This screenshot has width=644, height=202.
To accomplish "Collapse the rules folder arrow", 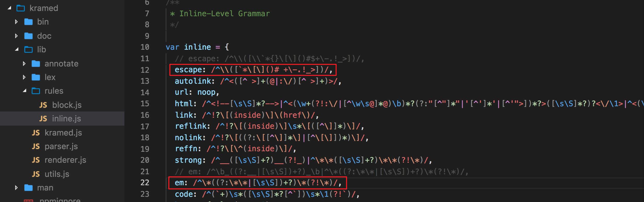I will pyautogui.click(x=24, y=91).
